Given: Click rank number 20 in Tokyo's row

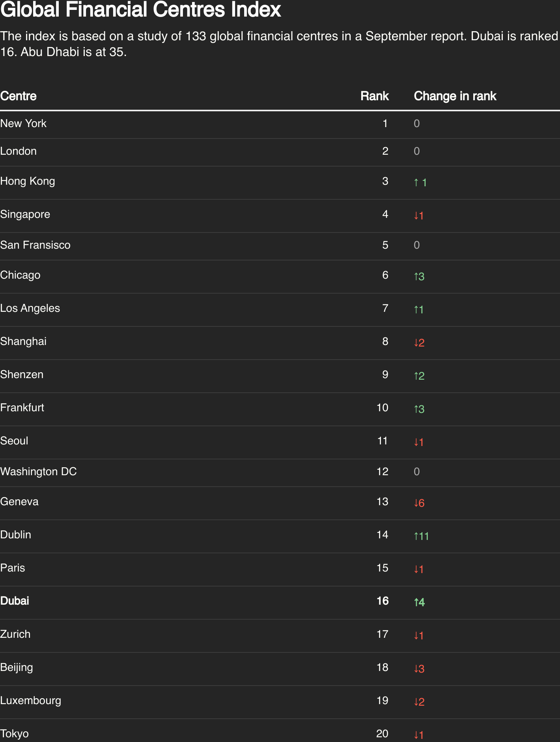Looking at the screenshot, I should (x=382, y=733).
